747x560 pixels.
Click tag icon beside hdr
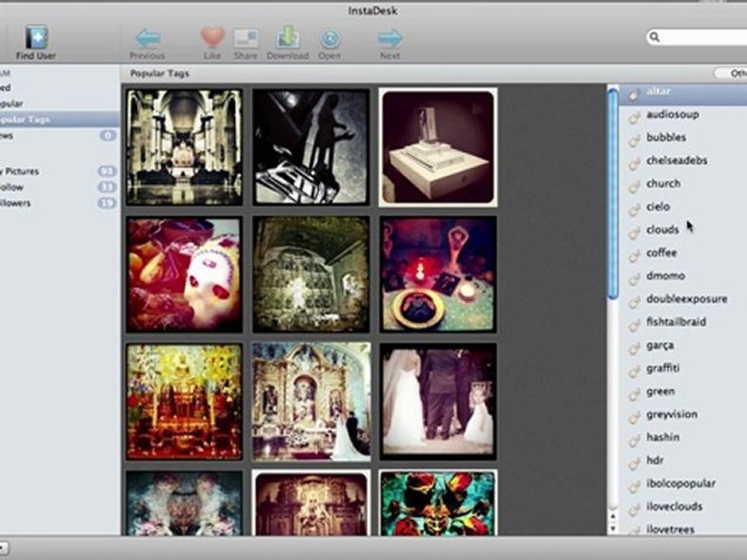point(633,464)
